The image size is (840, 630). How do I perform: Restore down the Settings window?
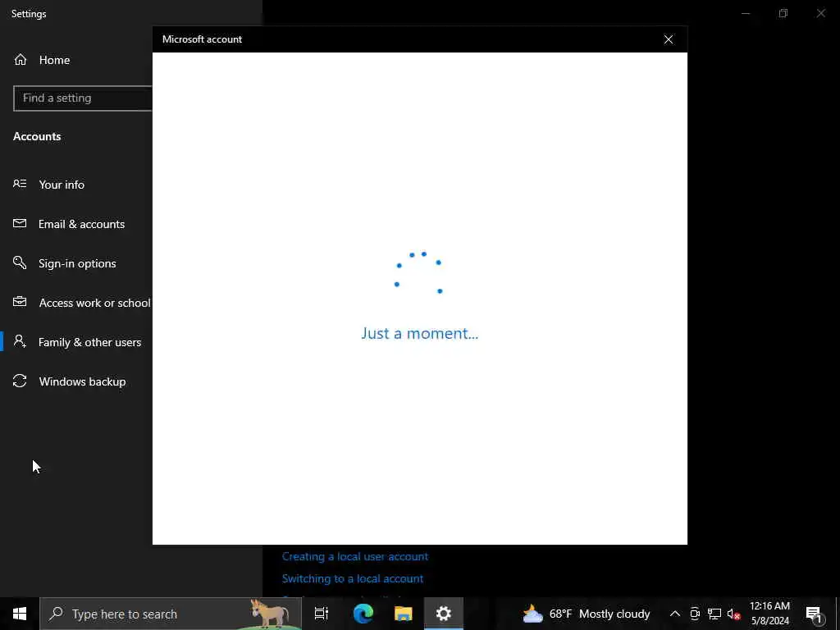(783, 13)
